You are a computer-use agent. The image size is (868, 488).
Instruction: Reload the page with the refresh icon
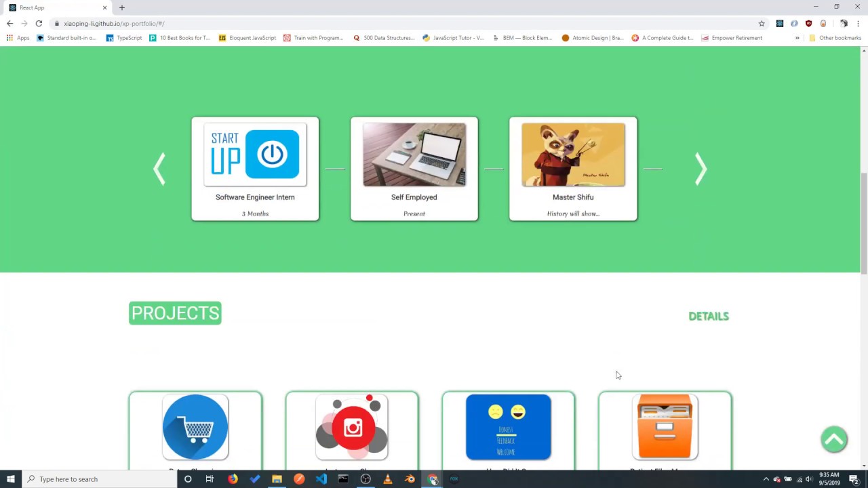pyautogui.click(x=39, y=23)
